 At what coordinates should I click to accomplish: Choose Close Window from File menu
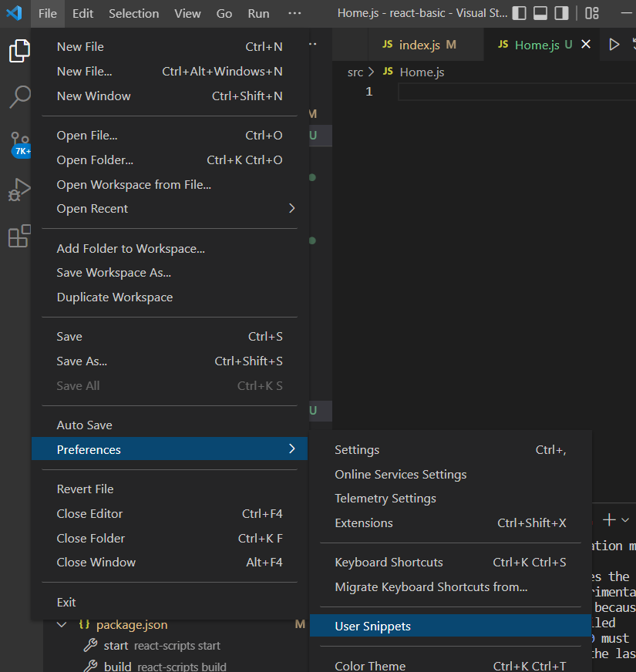pos(170,563)
